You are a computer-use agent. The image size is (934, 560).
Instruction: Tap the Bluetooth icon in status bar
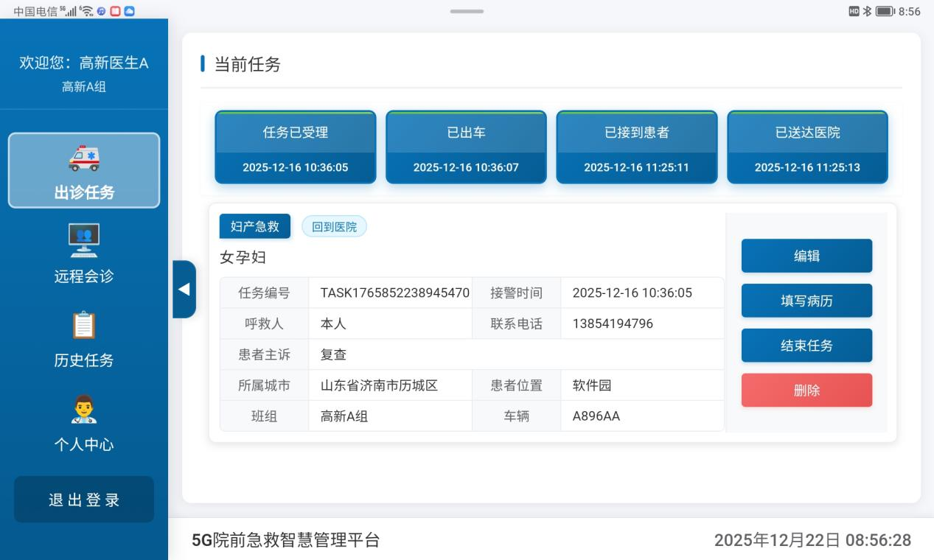867,11
